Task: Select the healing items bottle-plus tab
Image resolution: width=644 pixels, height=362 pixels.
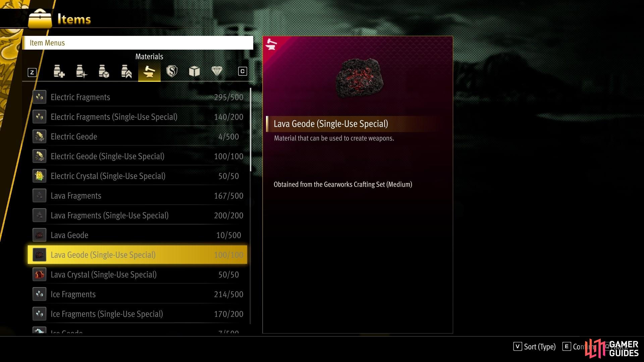Action: (59, 71)
